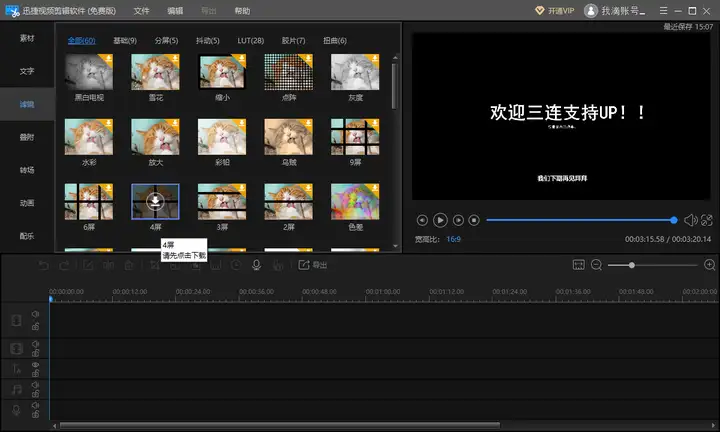Click the voice-over microphone icon in toolbar
This screenshot has width=720, height=432.
point(257,265)
